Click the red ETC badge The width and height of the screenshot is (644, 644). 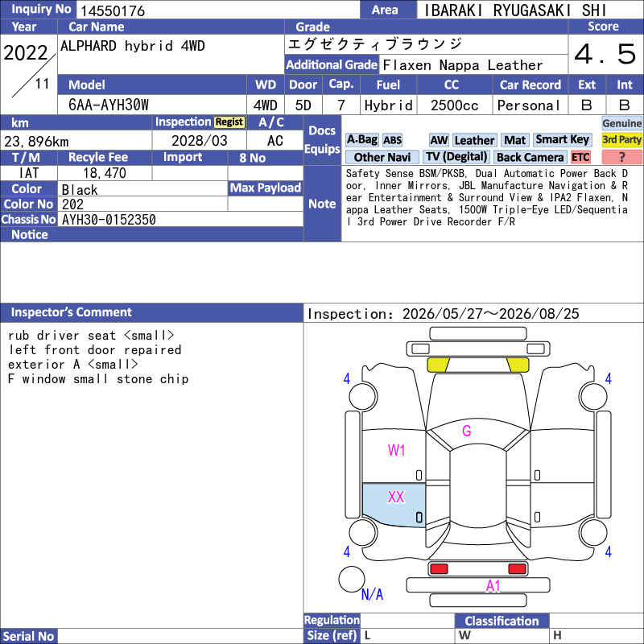(x=580, y=157)
